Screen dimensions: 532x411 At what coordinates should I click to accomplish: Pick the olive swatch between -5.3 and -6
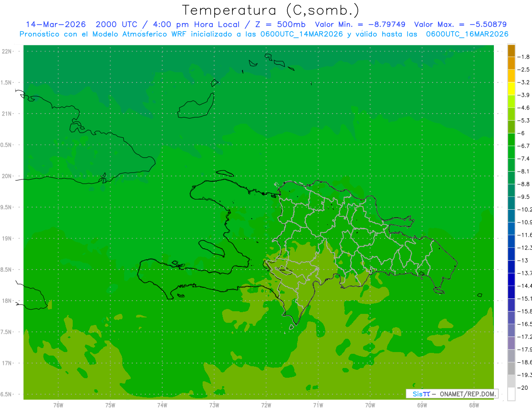(x=511, y=127)
